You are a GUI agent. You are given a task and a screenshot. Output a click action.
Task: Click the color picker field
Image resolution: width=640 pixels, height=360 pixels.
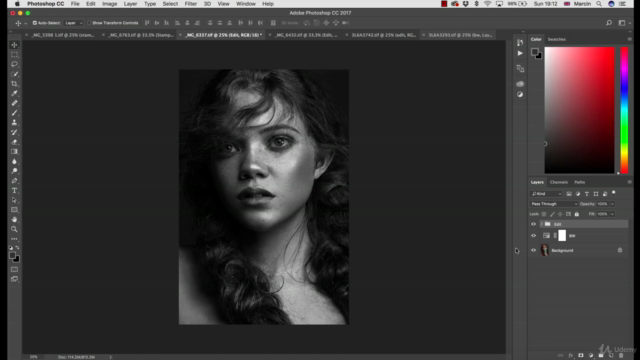[579, 110]
